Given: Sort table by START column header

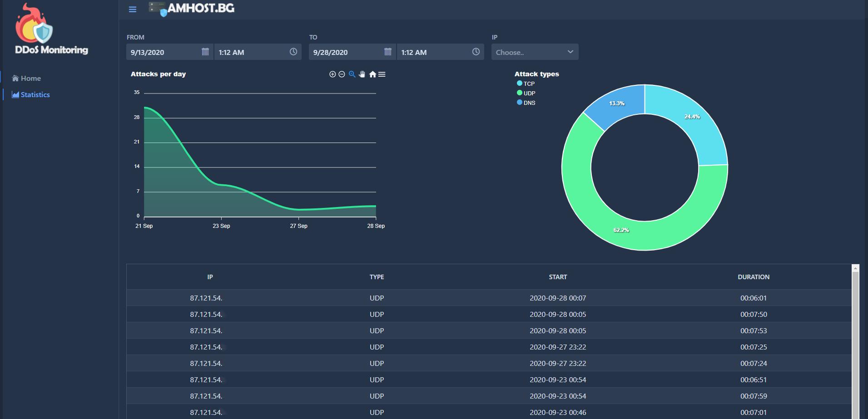Looking at the screenshot, I should tap(558, 277).
